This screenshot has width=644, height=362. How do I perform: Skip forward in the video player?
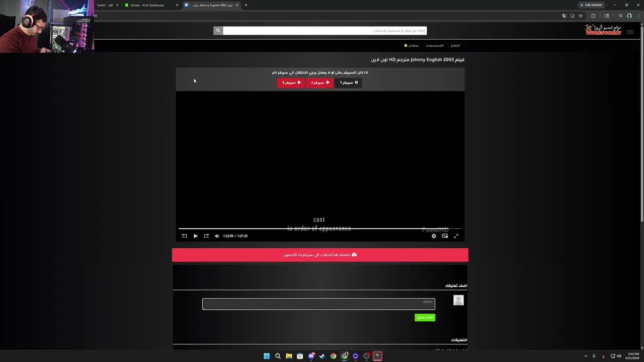[206, 236]
